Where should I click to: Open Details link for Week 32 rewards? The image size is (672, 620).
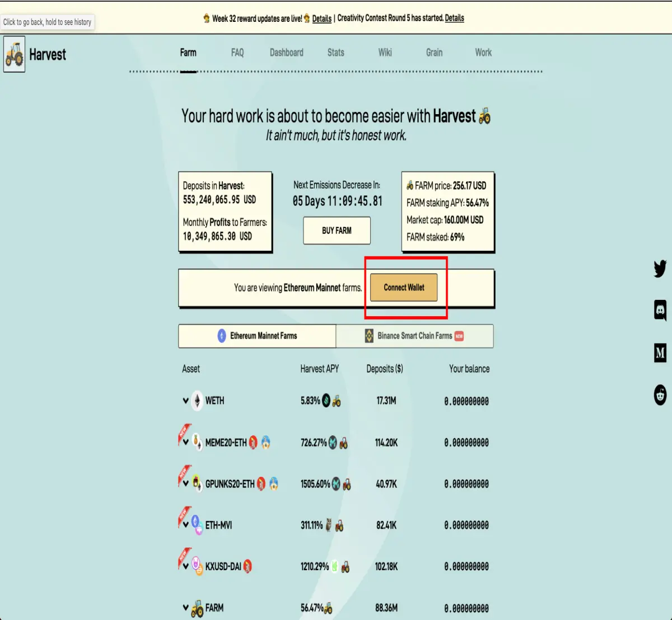click(x=322, y=18)
